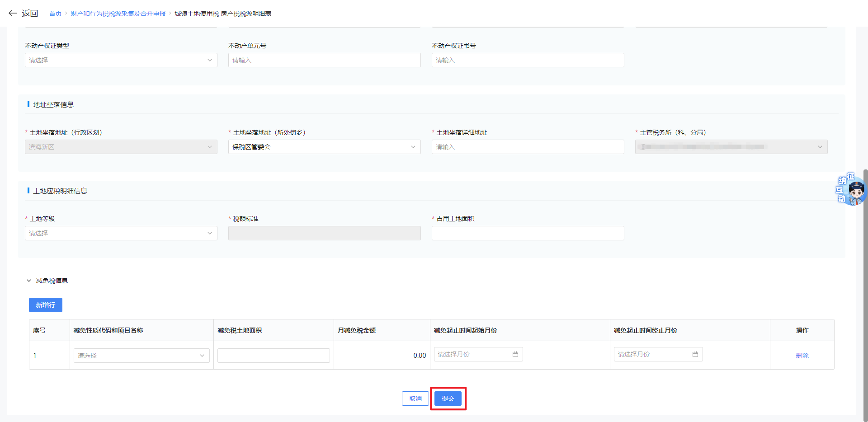Open 财产和行为税税源采集及合并申报 breadcrumb

pos(118,14)
